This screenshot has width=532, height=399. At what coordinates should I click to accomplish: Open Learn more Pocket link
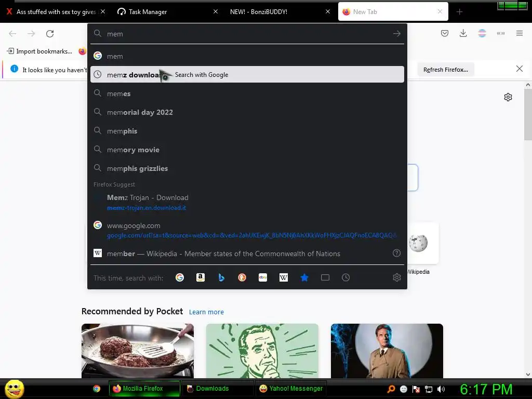206,312
